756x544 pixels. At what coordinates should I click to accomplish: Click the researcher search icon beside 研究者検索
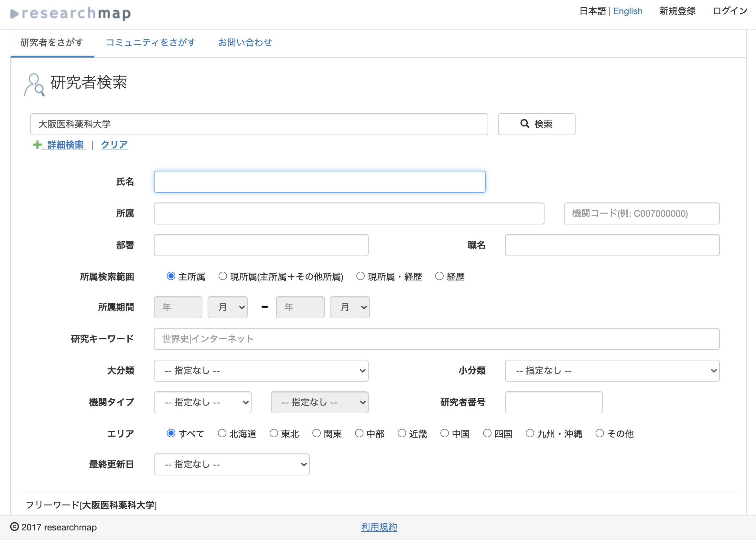click(34, 85)
